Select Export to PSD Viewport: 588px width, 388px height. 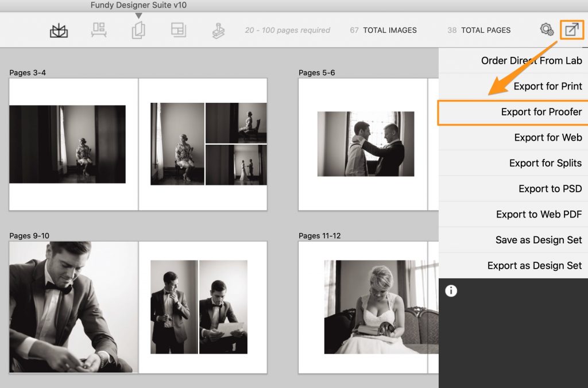pyautogui.click(x=513, y=189)
